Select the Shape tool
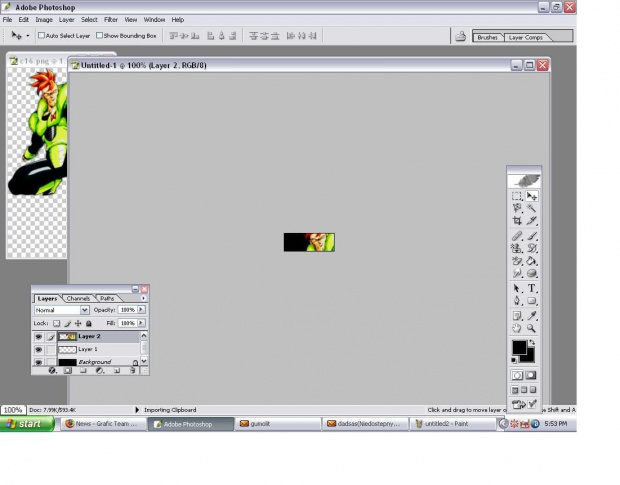Screen dimensions: 620x485 pos(531,300)
